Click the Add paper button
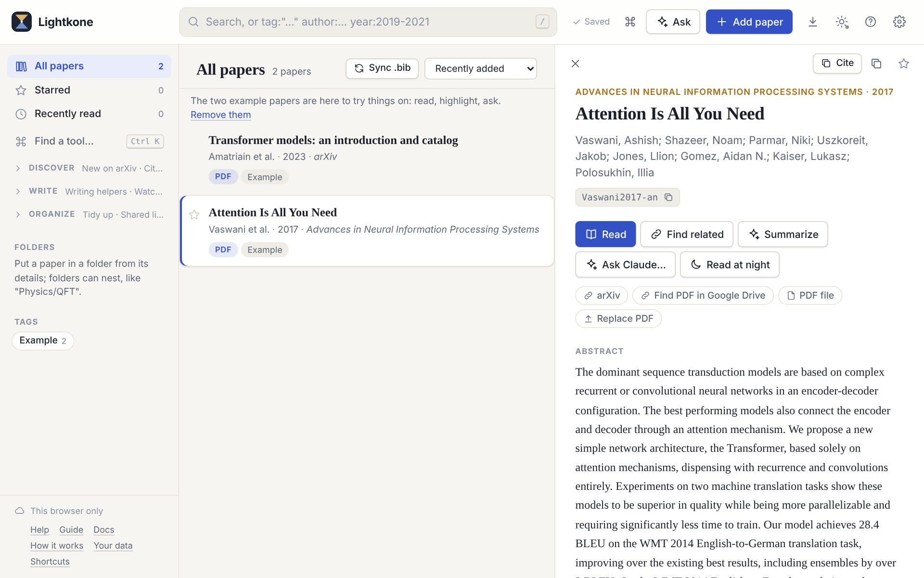The width and height of the screenshot is (924, 578). point(749,22)
